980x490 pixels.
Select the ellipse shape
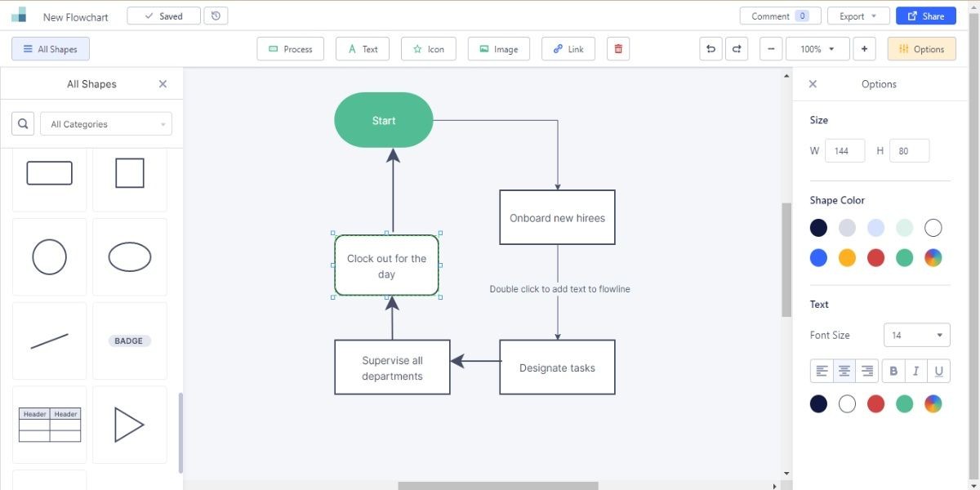[x=130, y=256]
